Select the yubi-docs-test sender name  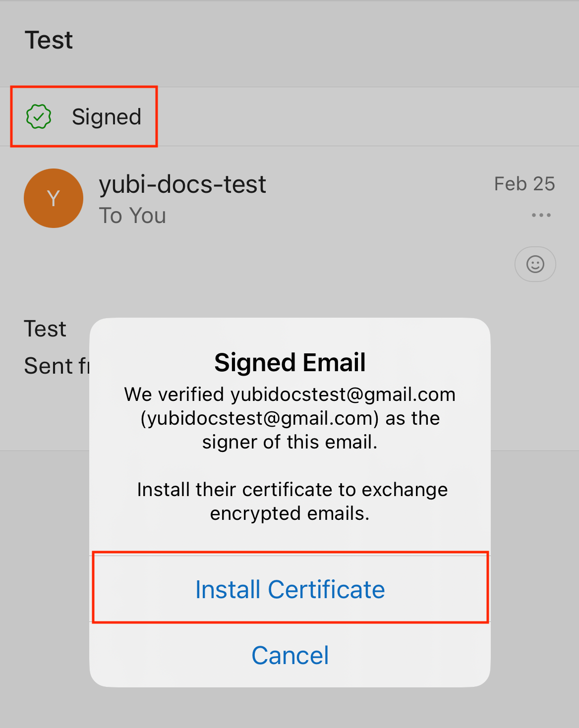pos(182,184)
